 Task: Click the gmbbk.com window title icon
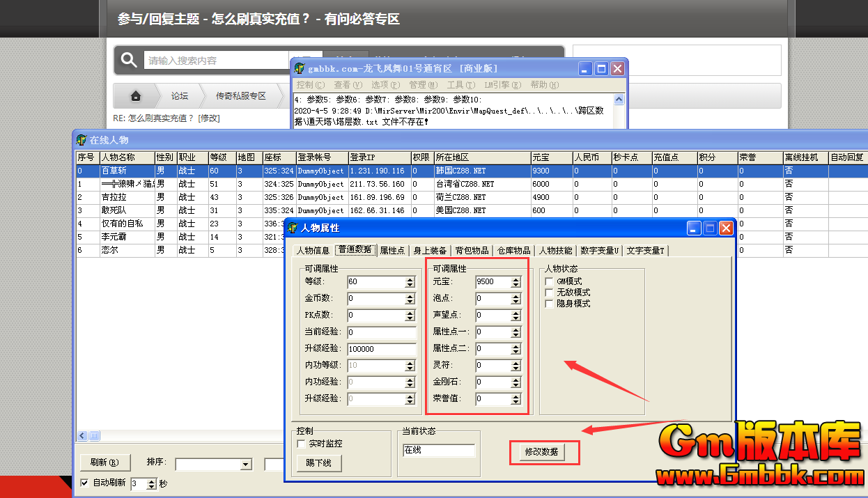300,68
